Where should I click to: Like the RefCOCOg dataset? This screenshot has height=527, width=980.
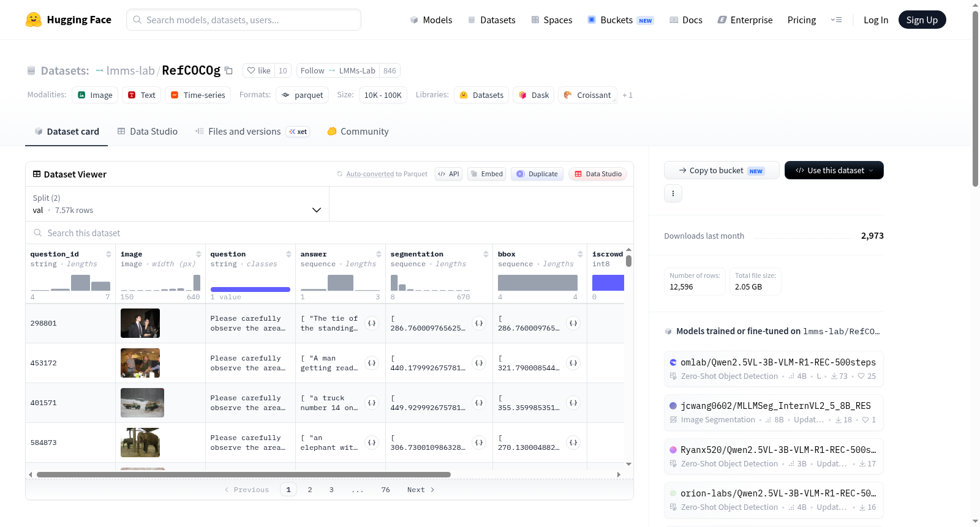point(258,71)
